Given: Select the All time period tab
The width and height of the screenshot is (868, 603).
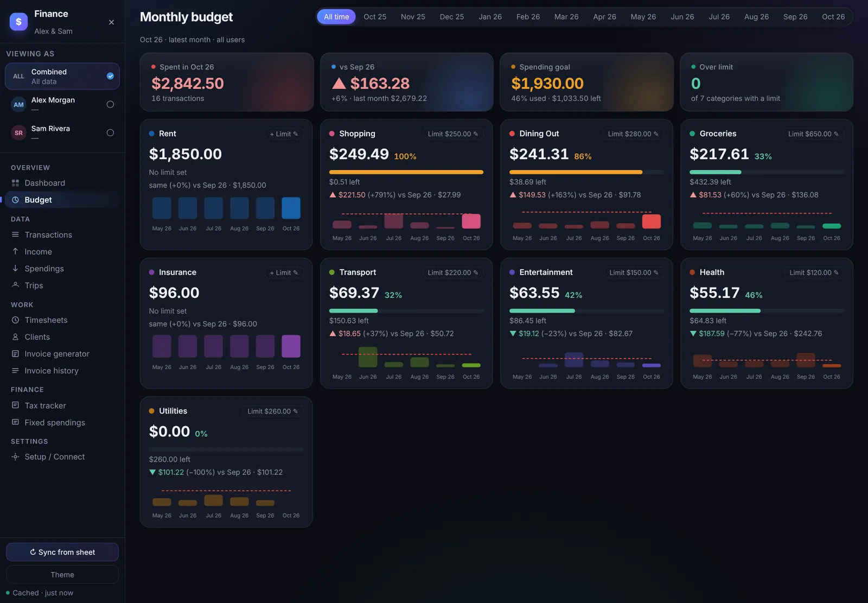Looking at the screenshot, I should pos(336,17).
